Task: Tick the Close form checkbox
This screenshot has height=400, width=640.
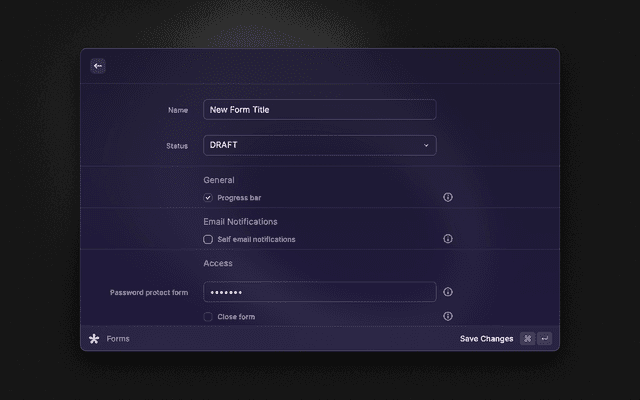Action: click(x=208, y=317)
